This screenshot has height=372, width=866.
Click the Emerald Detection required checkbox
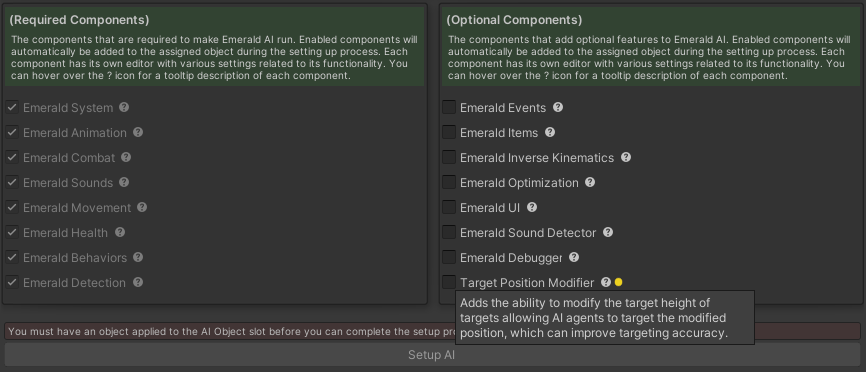click(x=12, y=282)
